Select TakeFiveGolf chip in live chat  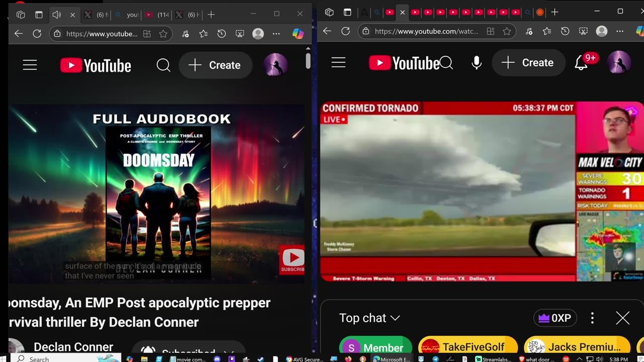coord(467,347)
